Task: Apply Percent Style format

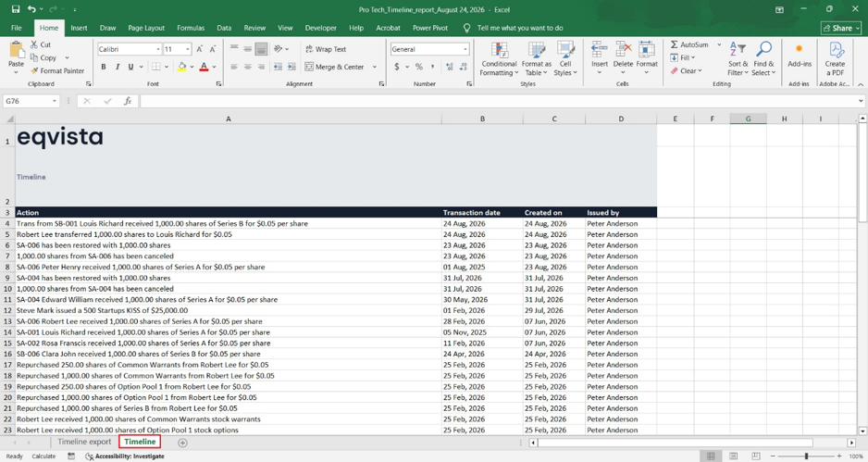Action: pyautogui.click(x=419, y=67)
